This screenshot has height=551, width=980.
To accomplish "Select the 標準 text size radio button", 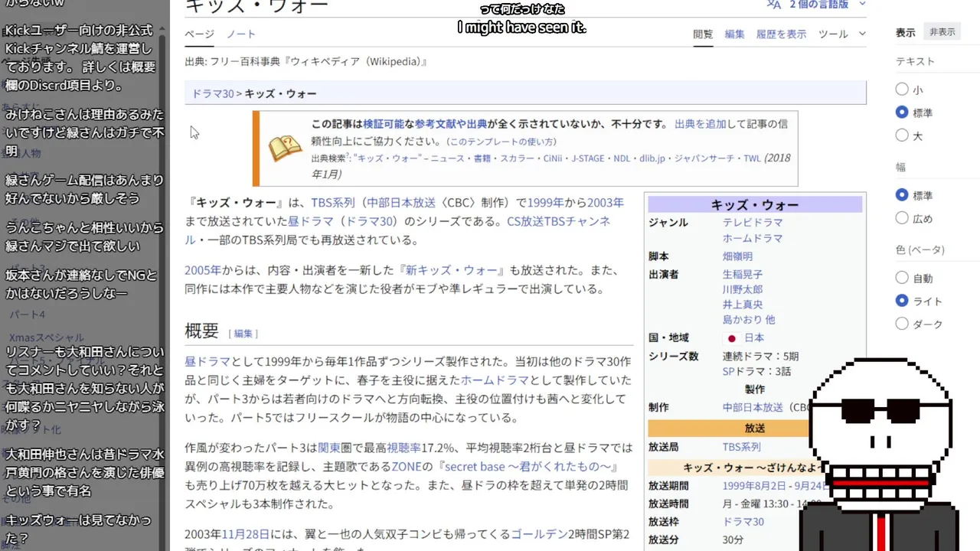I will (902, 112).
